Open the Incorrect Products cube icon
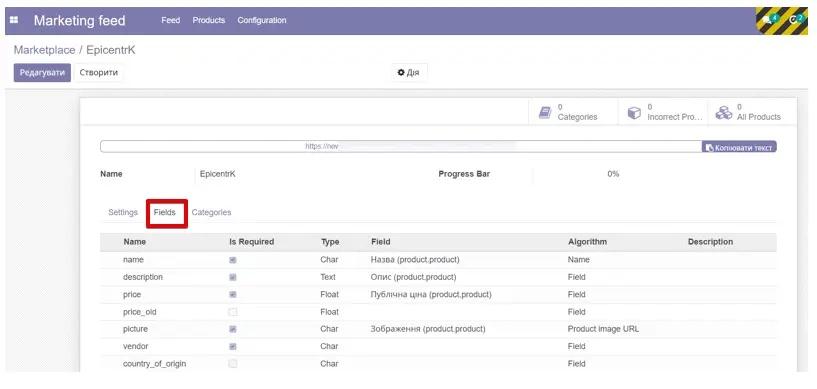 click(634, 112)
